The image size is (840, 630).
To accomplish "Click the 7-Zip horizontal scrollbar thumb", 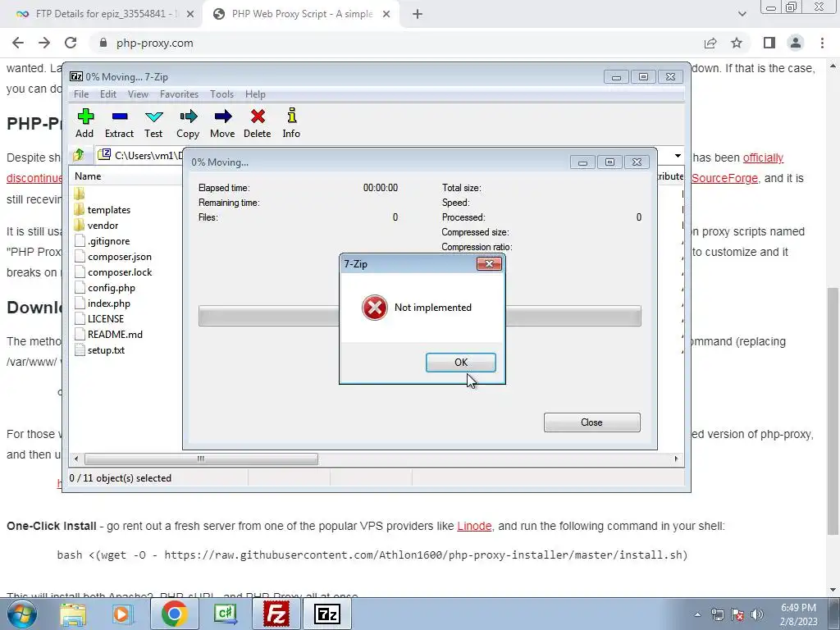I will (x=201, y=459).
